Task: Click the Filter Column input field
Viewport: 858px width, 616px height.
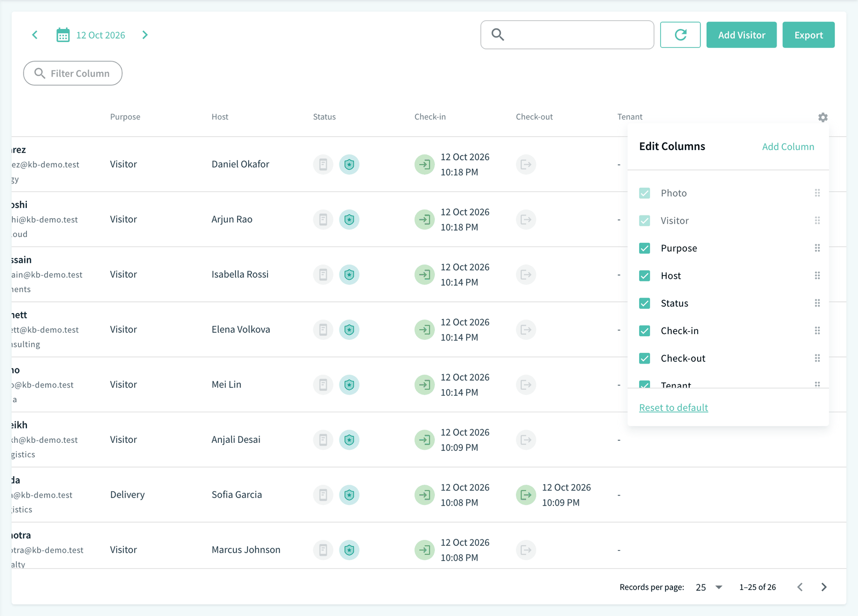Action: (x=73, y=73)
